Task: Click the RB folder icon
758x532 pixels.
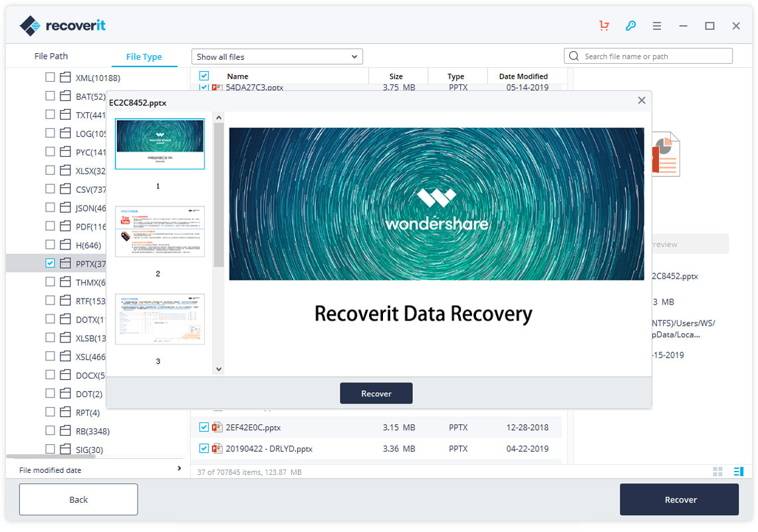Action: (65, 430)
